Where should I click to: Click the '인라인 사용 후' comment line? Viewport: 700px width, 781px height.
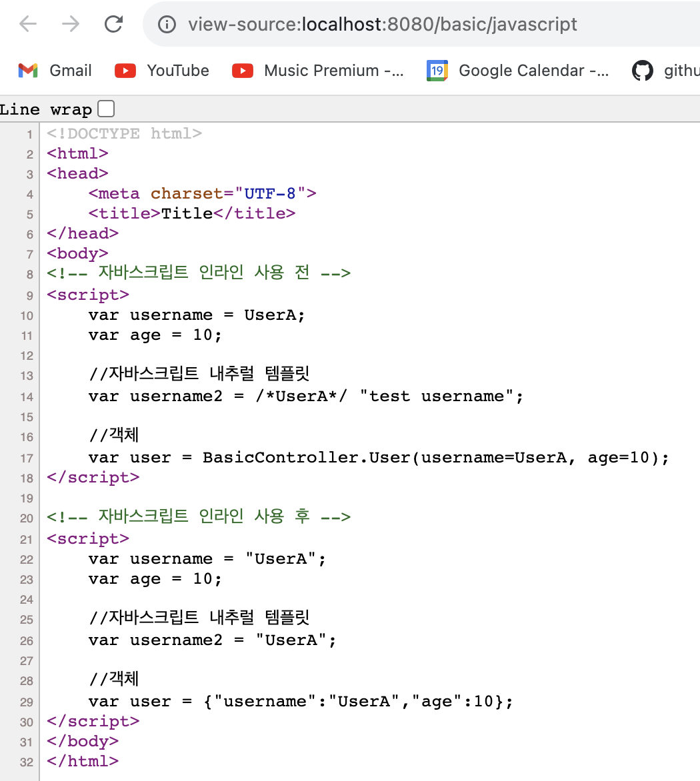coord(199,516)
